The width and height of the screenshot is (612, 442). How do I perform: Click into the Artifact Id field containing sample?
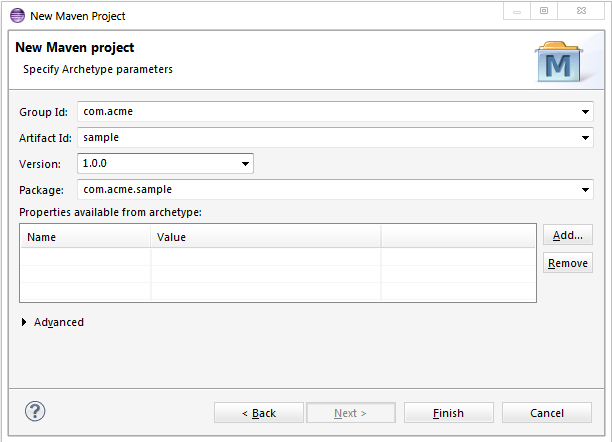(328, 137)
